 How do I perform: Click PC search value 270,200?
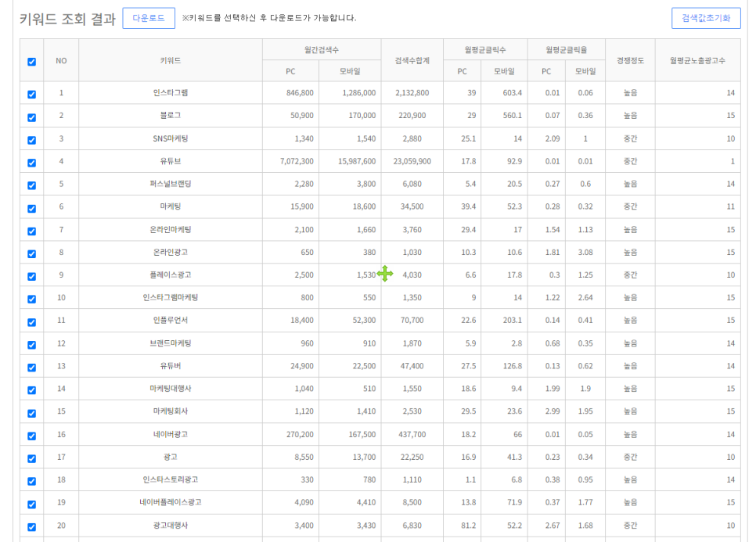(300, 435)
